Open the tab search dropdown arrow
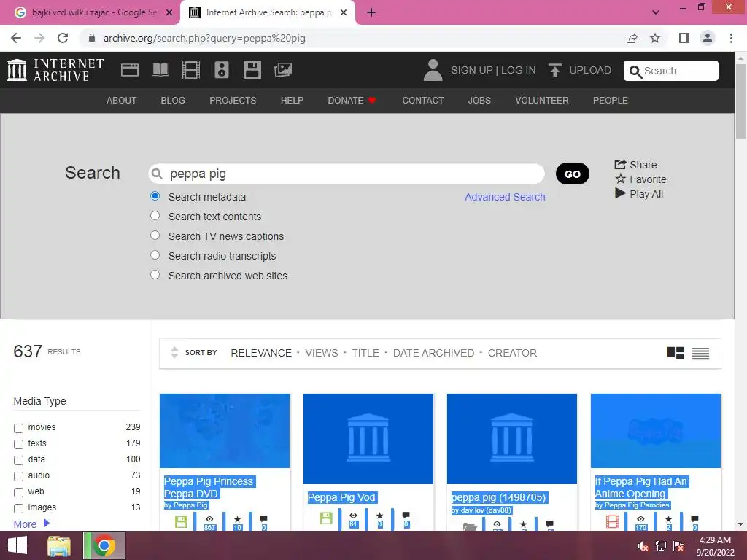This screenshot has height=560, width=747. click(x=656, y=12)
